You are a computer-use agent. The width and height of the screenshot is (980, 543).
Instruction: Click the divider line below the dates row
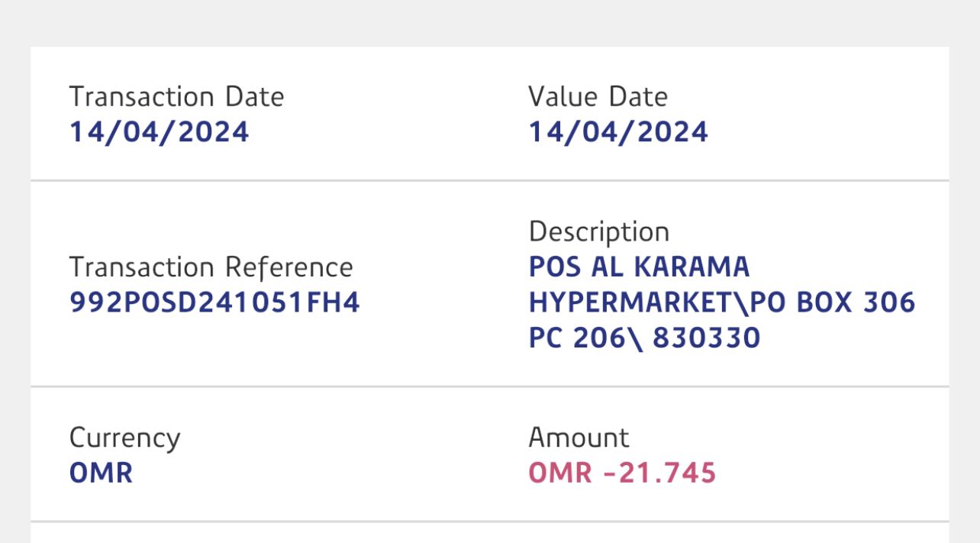coord(489,181)
